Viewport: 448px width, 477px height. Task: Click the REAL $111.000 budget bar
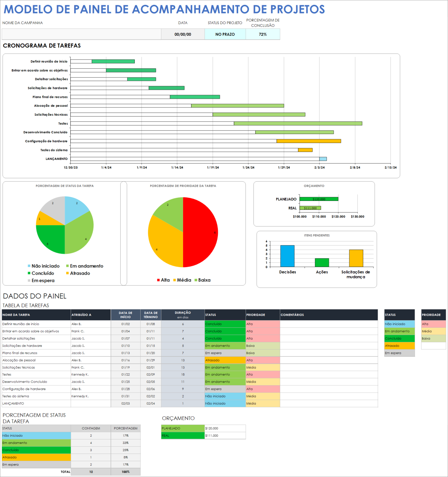click(310, 208)
